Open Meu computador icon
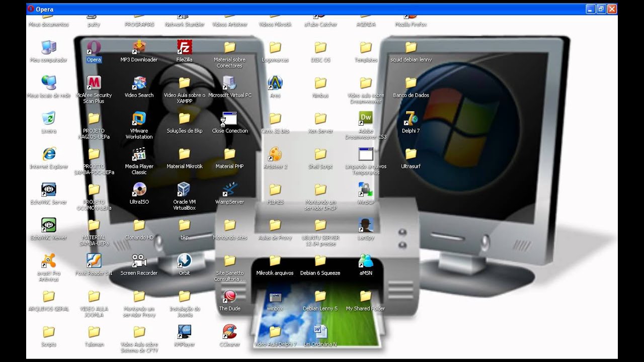The width and height of the screenshot is (644, 362). point(49,48)
